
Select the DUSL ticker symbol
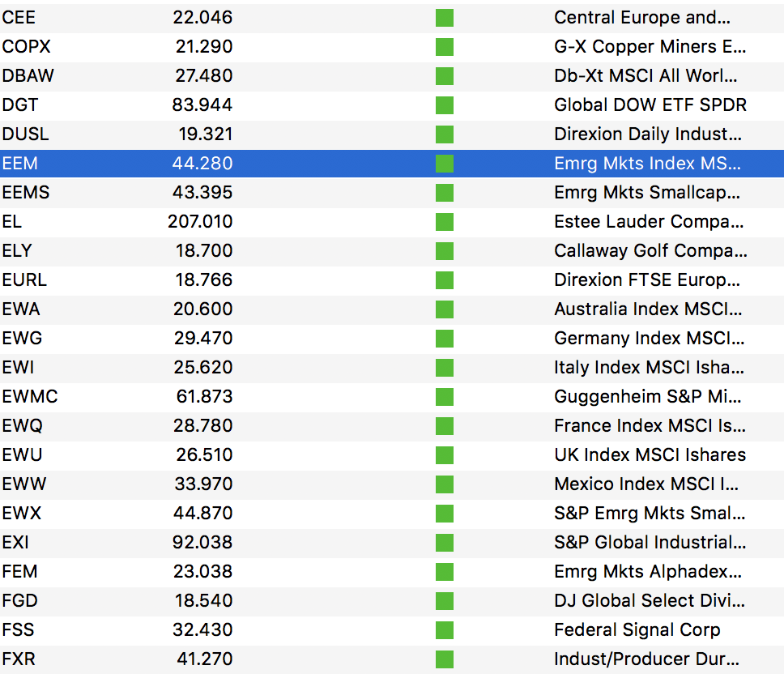pyautogui.click(x=25, y=134)
